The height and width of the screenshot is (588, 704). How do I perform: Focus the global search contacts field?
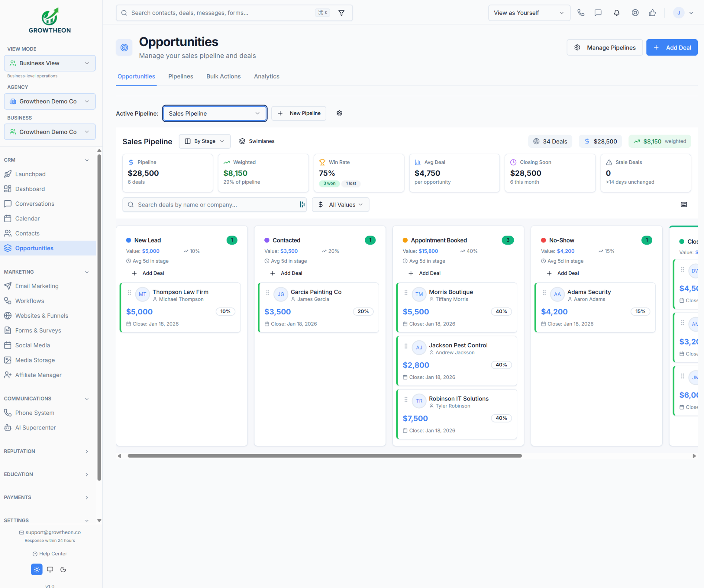(234, 13)
